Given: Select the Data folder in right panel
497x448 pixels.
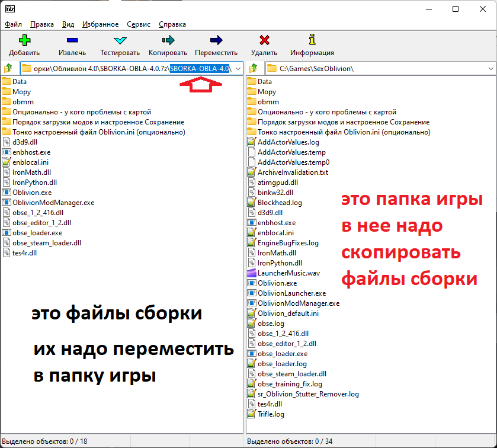Looking at the screenshot, I should tap(265, 82).
